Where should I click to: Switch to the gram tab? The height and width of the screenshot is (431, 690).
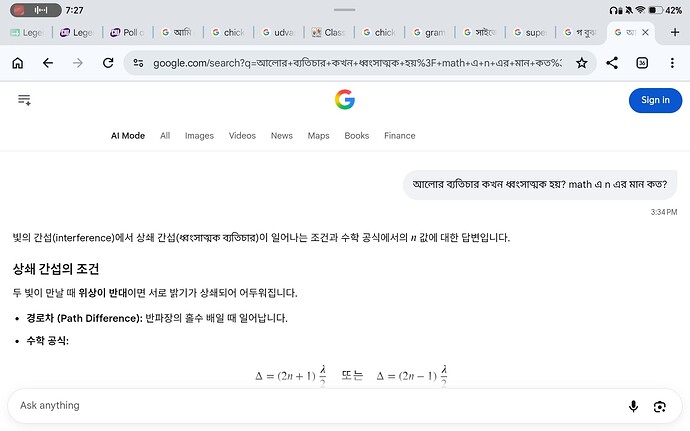tap(429, 33)
